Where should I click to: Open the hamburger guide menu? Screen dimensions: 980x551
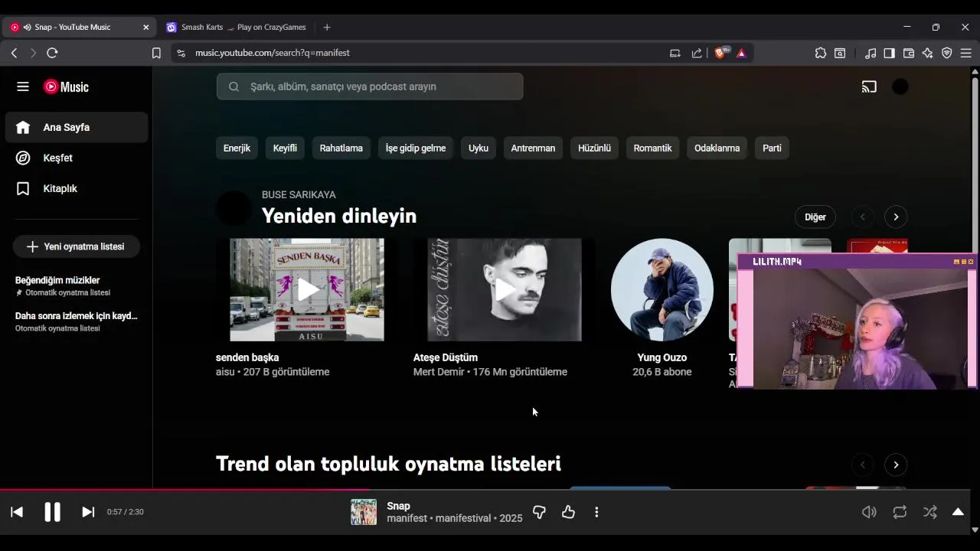click(23, 86)
